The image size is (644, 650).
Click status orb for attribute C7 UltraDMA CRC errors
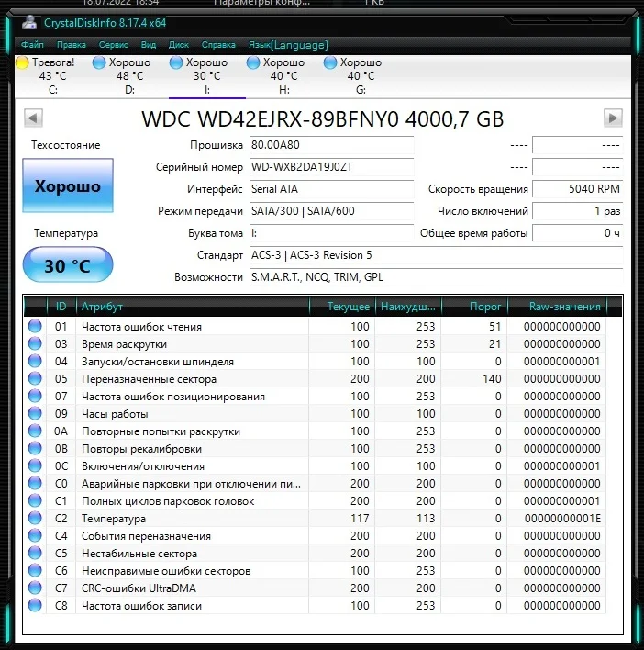[x=35, y=588]
